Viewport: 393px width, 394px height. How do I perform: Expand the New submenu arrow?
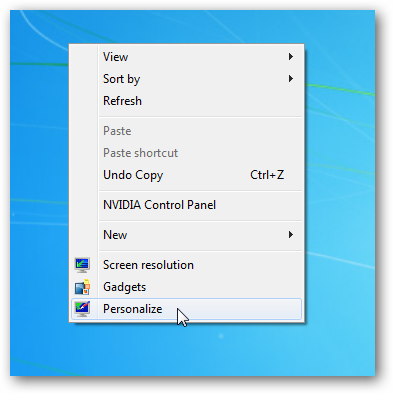291,235
